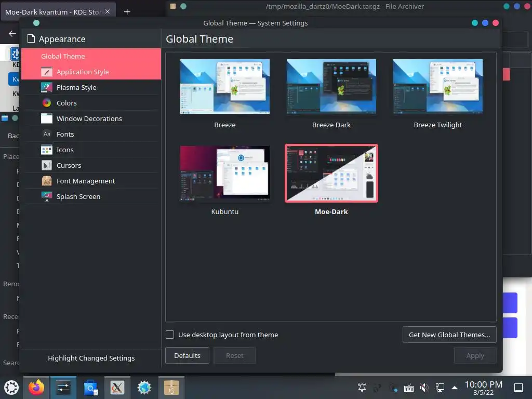Select the Kubuntu theme thumbnail
The image size is (532, 399).
pos(224,173)
